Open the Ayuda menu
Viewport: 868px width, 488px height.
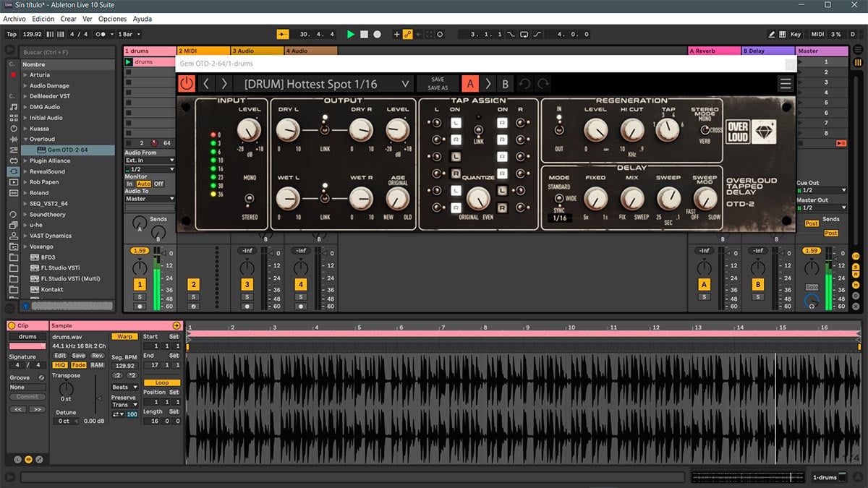[142, 19]
